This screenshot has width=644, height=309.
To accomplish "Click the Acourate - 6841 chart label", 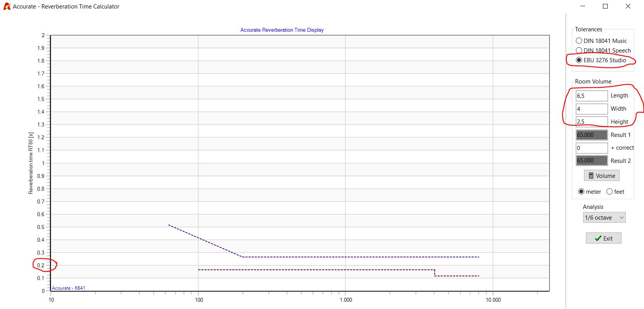I will coord(69,288).
